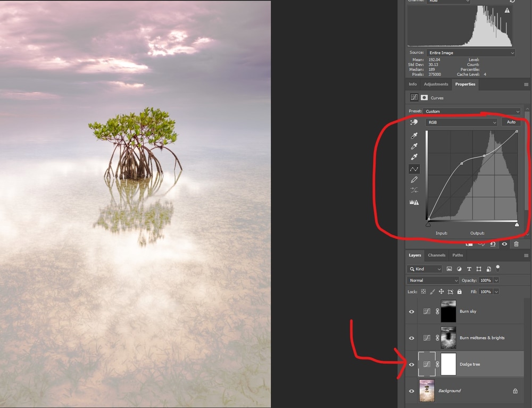Viewport: 532px width, 408px height.
Task: Select the Background layer thumbnail
Action: click(x=427, y=390)
